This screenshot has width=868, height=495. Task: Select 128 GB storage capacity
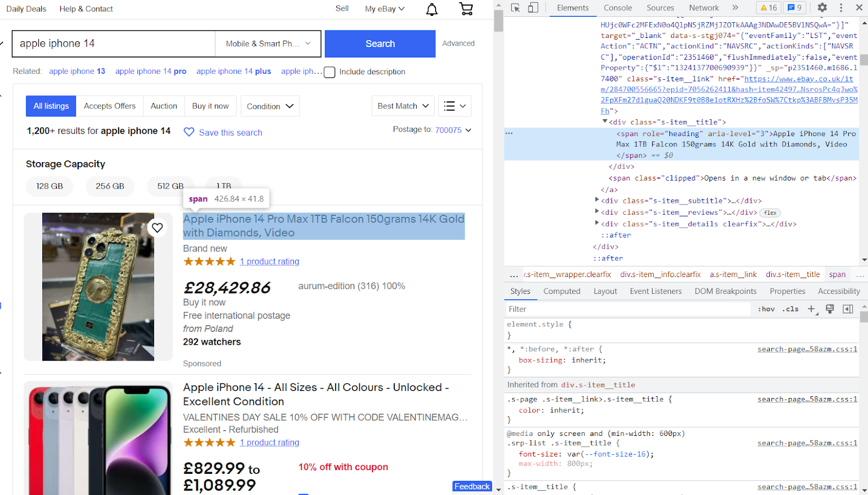coord(49,186)
